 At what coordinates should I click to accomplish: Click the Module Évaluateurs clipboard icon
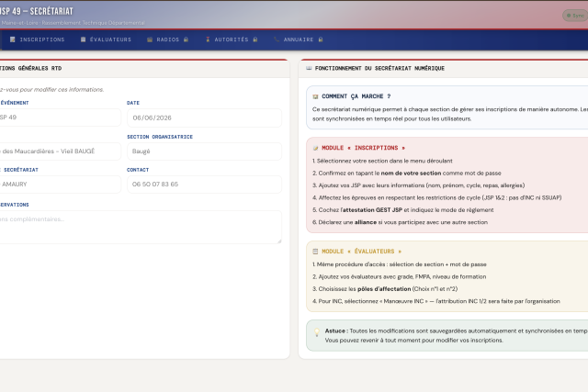tap(315, 252)
